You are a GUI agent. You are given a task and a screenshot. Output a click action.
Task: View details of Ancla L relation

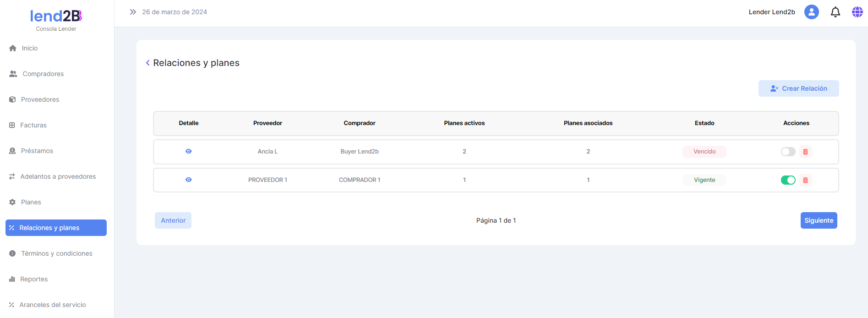tap(188, 151)
